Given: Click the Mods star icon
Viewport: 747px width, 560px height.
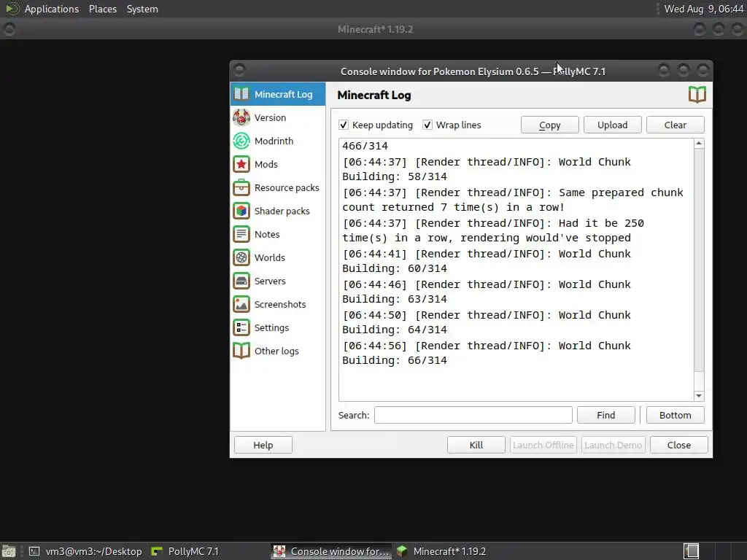Looking at the screenshot, I should [241, 164].
